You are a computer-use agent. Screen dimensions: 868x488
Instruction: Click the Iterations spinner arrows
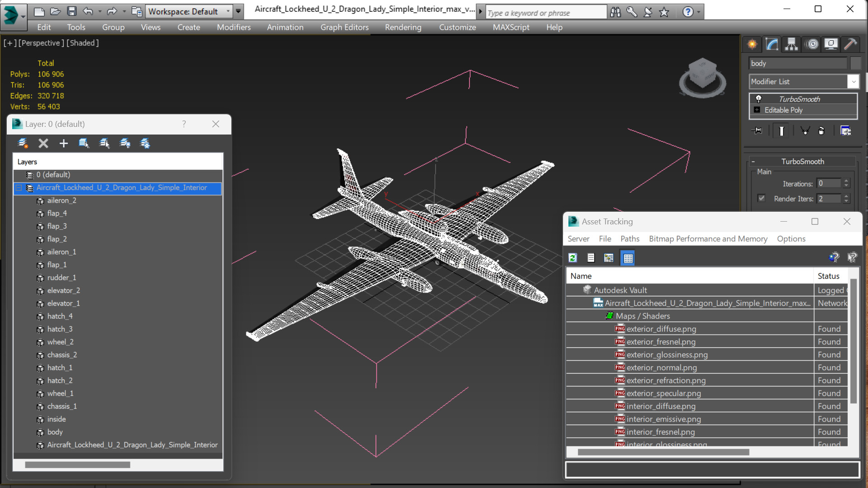coord(846,183)
